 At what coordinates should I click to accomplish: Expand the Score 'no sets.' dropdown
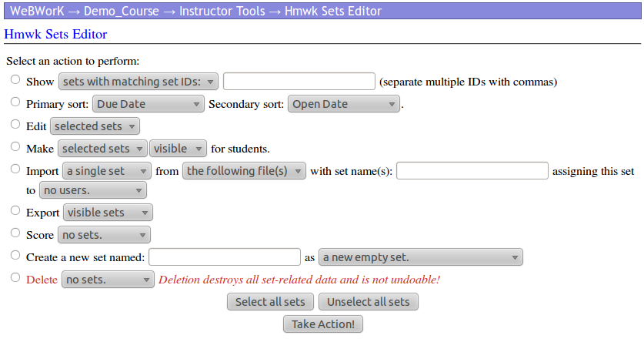105,235
